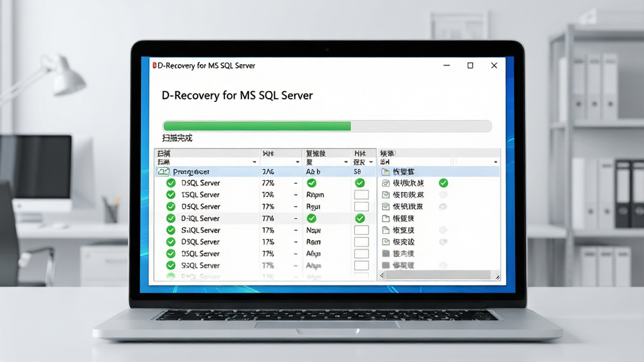Viewport: 644px width, 362px height.
Task: Click the 72% value in first server row
Action: point(268,183)
